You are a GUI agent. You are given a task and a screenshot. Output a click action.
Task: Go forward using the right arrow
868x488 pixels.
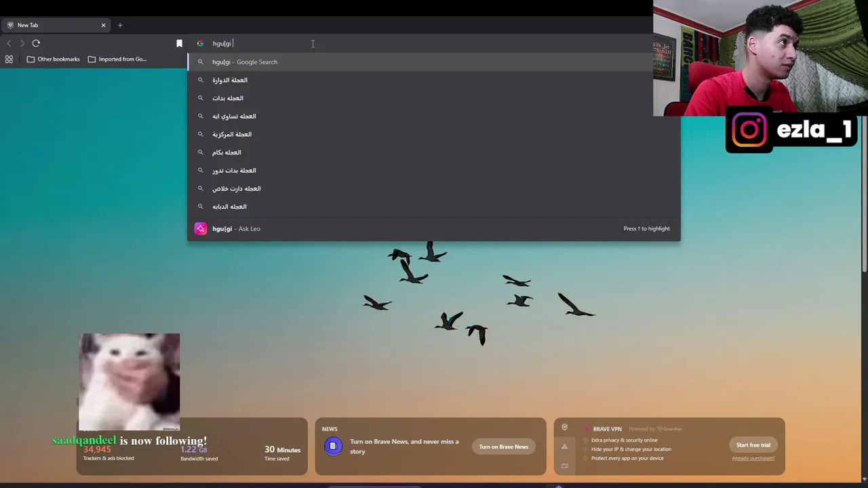pyautogui.click(x=22, y=43)
